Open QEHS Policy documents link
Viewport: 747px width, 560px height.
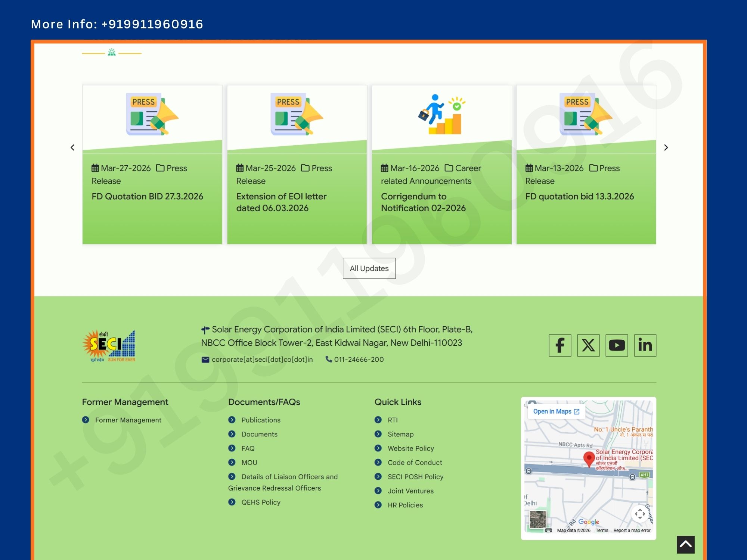point(261,502)
